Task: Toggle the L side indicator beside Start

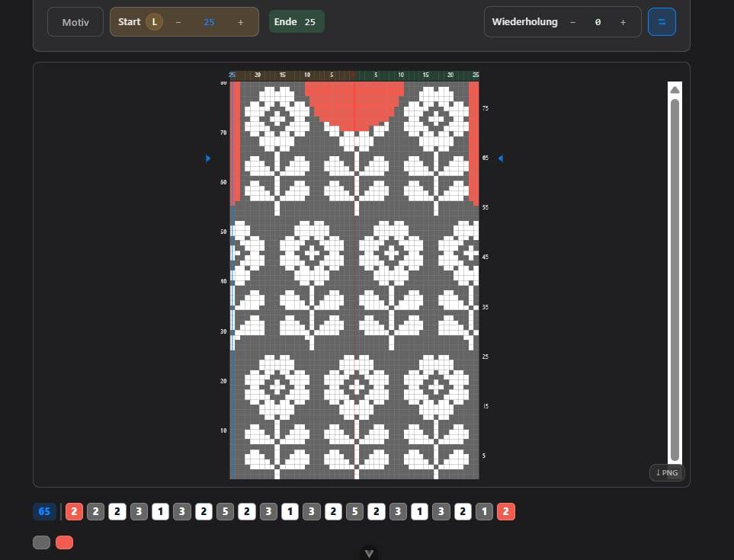Action: 155,22
